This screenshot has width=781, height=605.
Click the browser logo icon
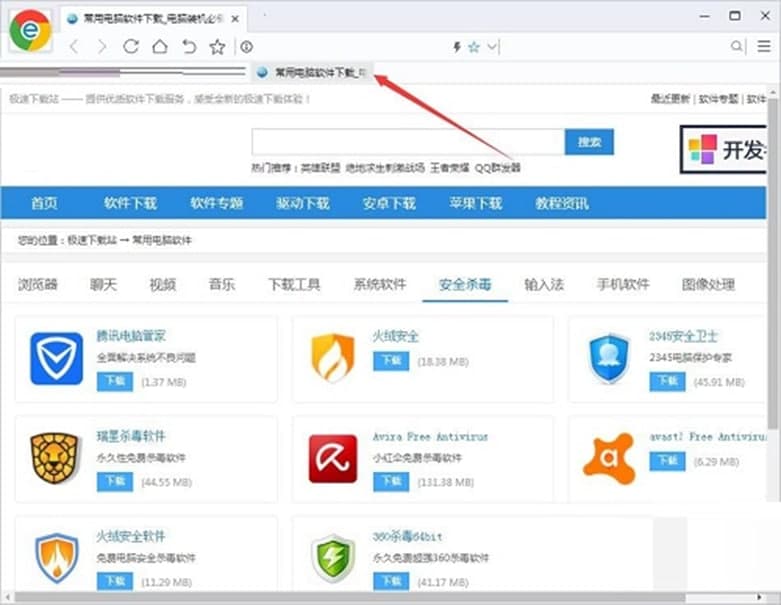pyautogui.click(x=30, y=31)
